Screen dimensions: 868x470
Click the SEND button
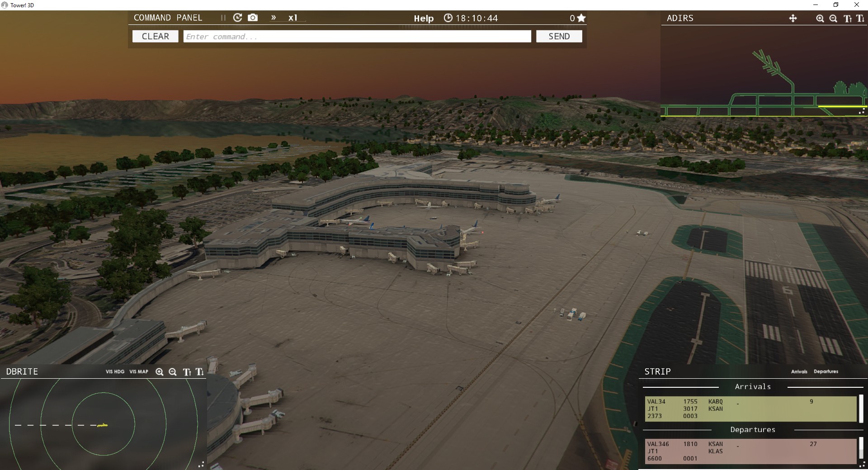click(559, 36)
